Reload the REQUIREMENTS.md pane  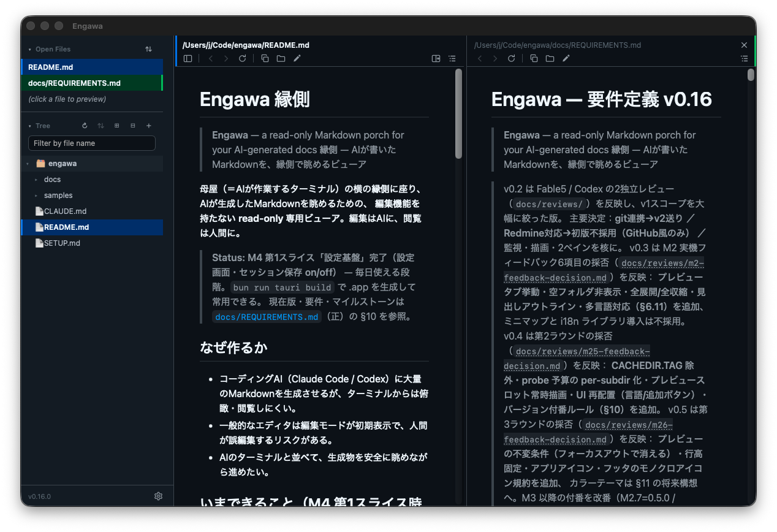click(x=511, y=59)
